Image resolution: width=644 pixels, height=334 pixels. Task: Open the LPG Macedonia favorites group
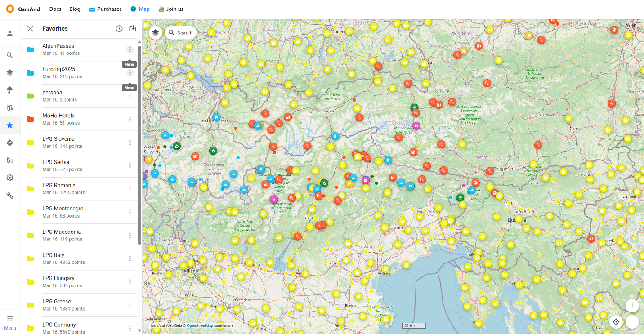79,235
